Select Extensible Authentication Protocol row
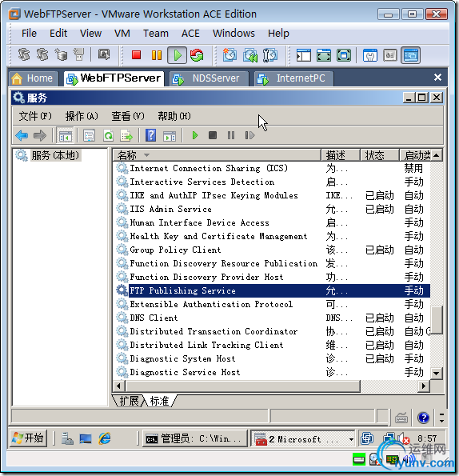Viewport: 459px width, 476px height. 272,304
